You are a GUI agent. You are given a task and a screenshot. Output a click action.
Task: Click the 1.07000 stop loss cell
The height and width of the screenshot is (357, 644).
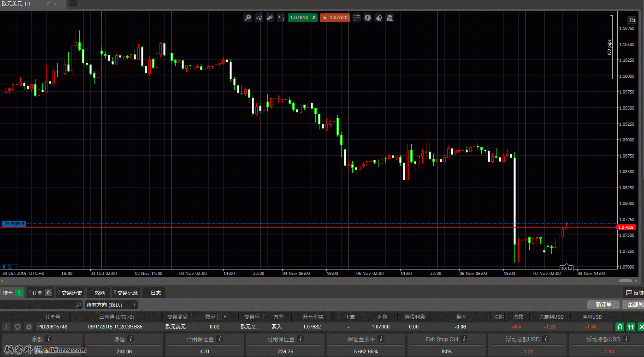pyautogui.click(x=381, y=327)
